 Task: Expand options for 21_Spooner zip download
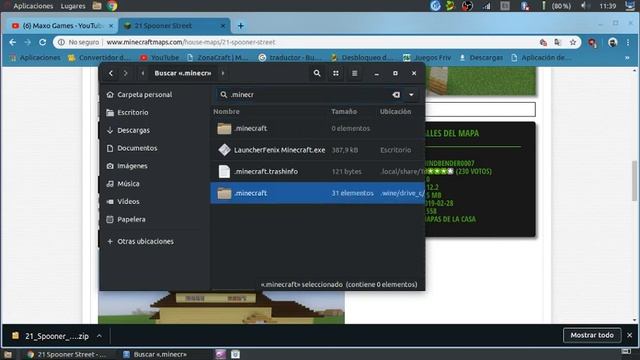point(99,336)
